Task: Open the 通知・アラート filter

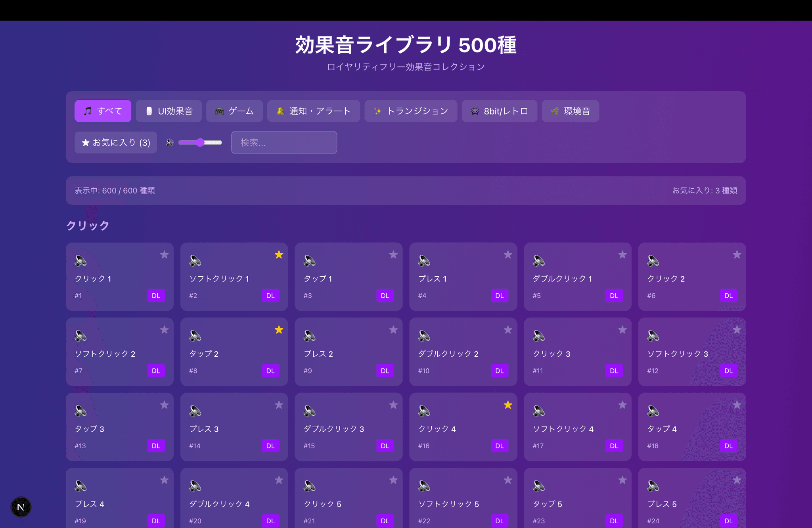Action: click(x=314, y=111)
